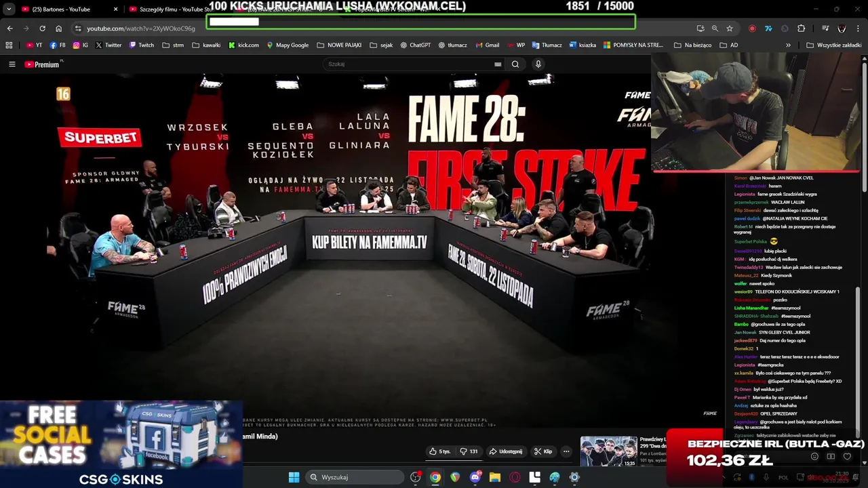Viewport: 868px width, 488px height.
Task: Open the Wszystkie zakładki folder
Action: (833, 45)
